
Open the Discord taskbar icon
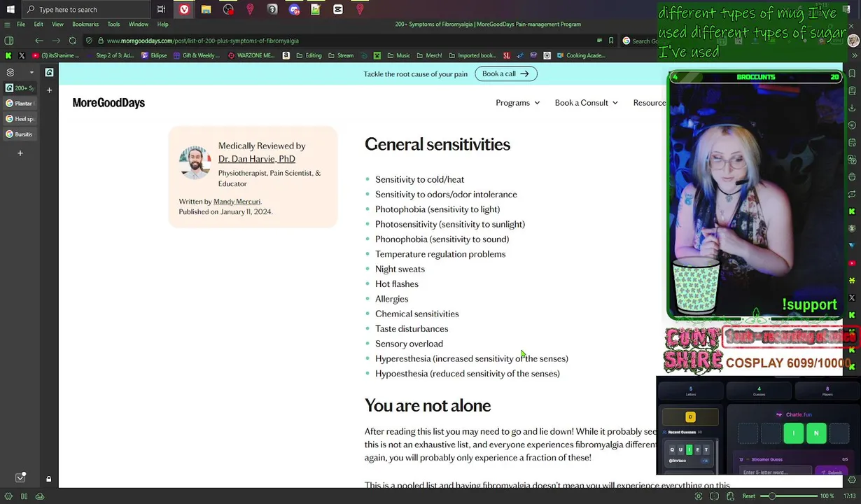[x=294, y=9]
